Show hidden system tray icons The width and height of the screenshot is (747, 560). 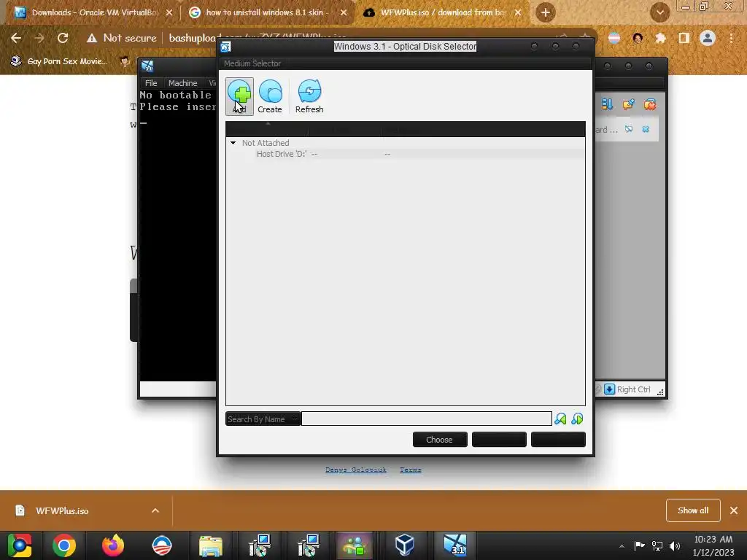click(x=622, y=546)
